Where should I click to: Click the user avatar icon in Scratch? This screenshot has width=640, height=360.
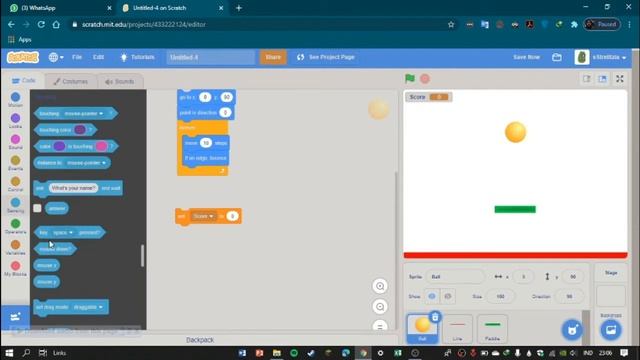click(582, 57)
